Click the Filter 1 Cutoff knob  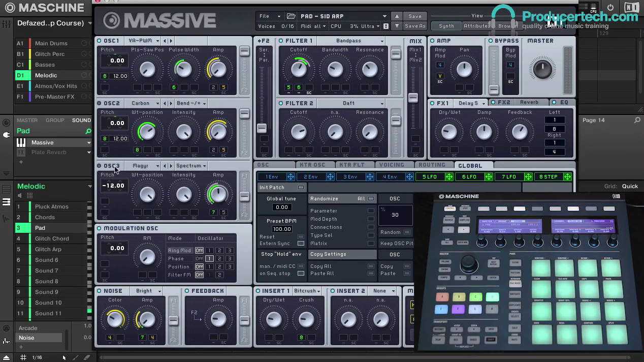click(x=299, y=68)
